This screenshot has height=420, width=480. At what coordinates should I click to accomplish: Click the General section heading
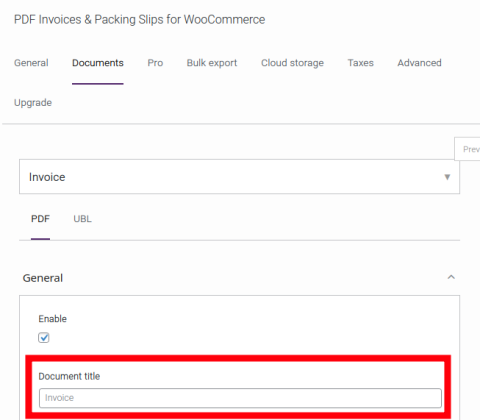tap(43, 278)
